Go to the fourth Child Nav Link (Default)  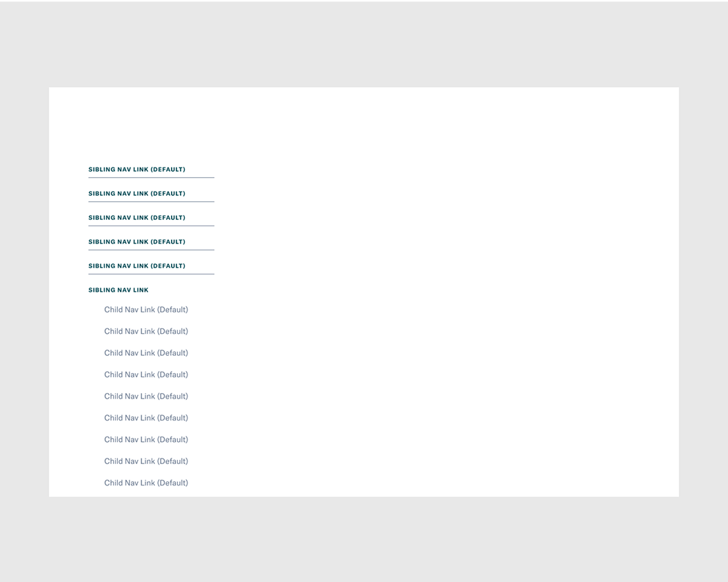(x=146, y=375)
